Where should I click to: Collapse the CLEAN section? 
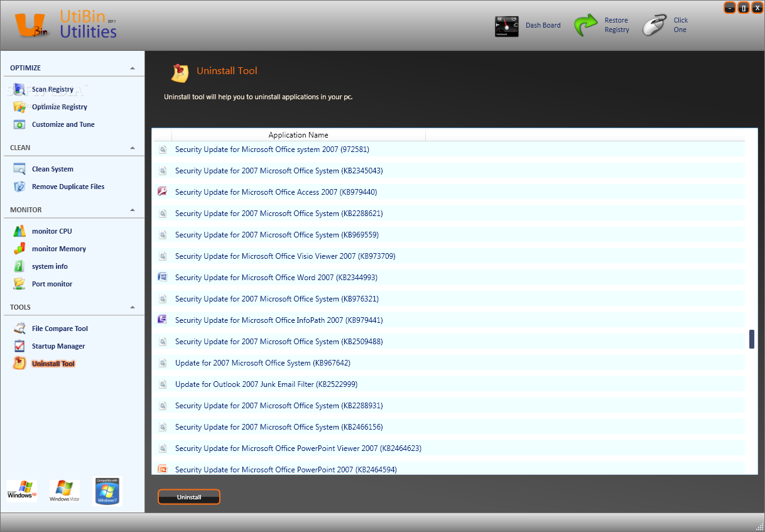[133, 148]
